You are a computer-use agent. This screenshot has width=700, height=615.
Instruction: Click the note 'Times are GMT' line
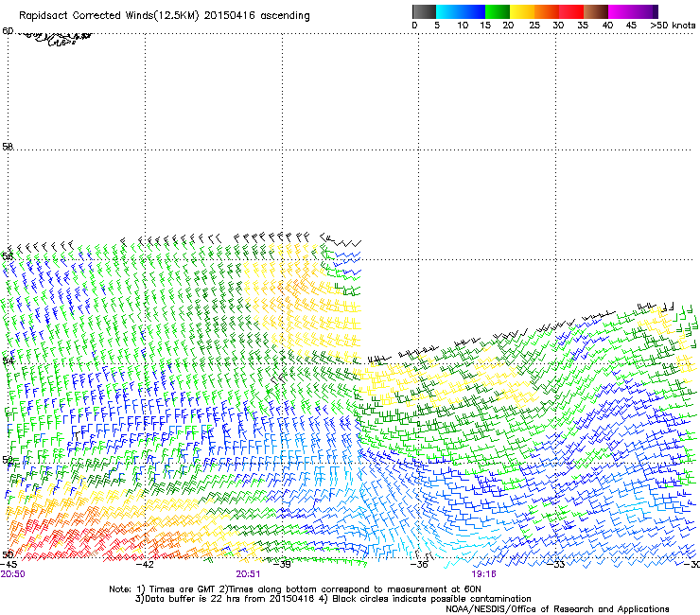pos(295,589)
